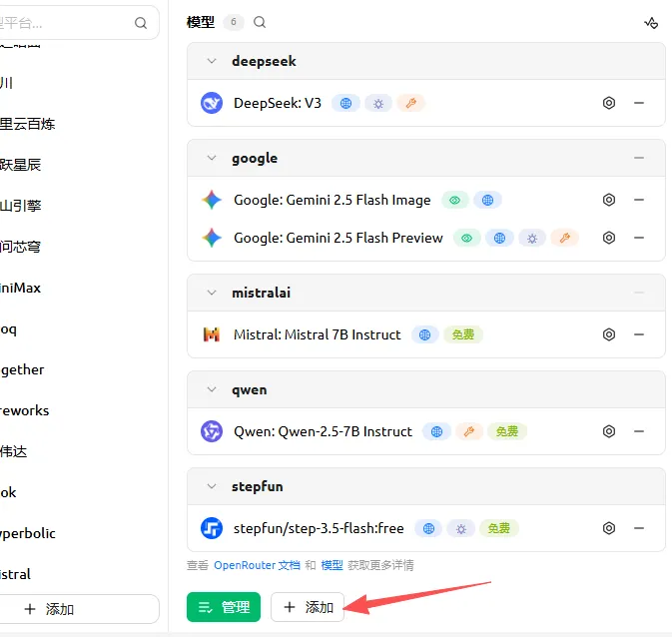Remove DeepSeek: V3 model with minus icon
This screenshot has height=637, width=672.
[x=639, y=103]
